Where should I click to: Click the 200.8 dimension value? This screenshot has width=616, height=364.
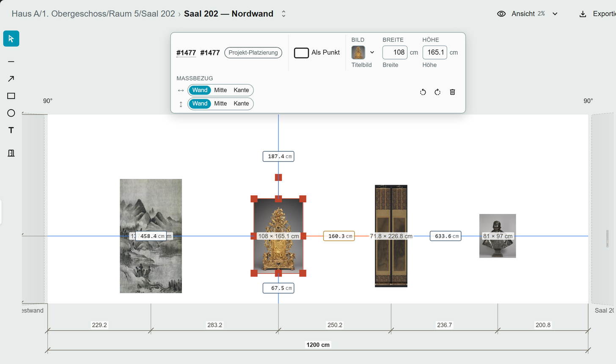[x=543, y=325]
